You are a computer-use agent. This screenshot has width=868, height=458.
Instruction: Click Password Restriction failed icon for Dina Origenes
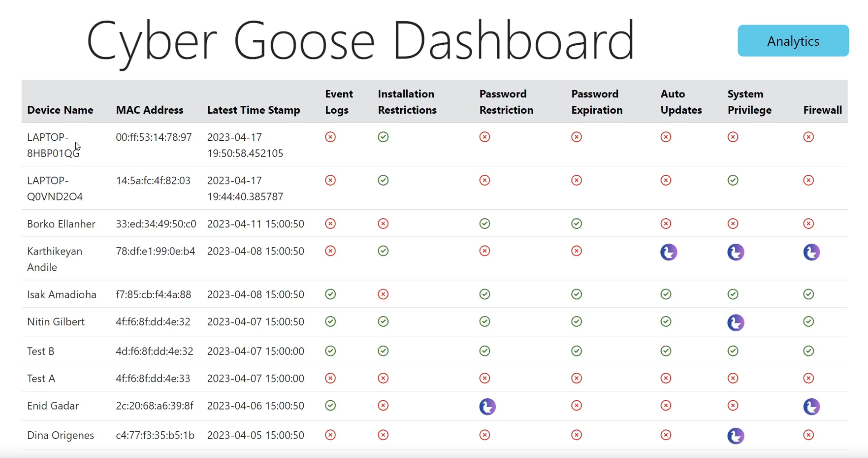485,435
